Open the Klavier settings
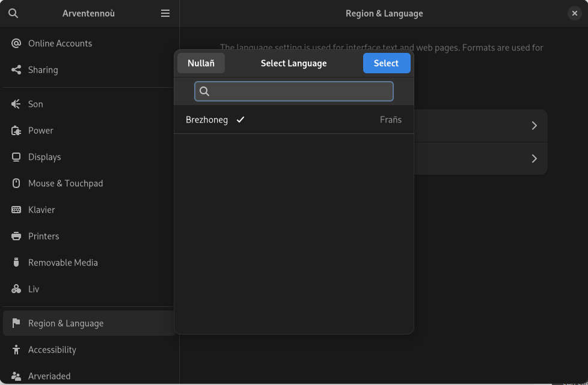 click(88, 210)
